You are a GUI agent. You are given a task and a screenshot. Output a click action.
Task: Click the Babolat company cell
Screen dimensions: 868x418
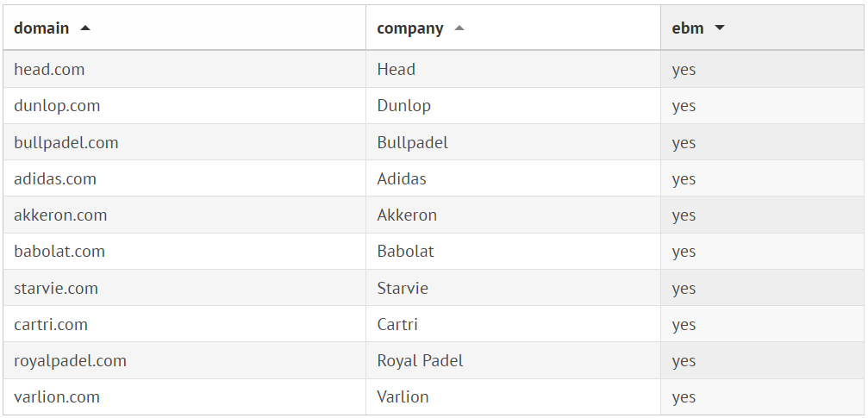pyautogui.click(x=405, y=252)
